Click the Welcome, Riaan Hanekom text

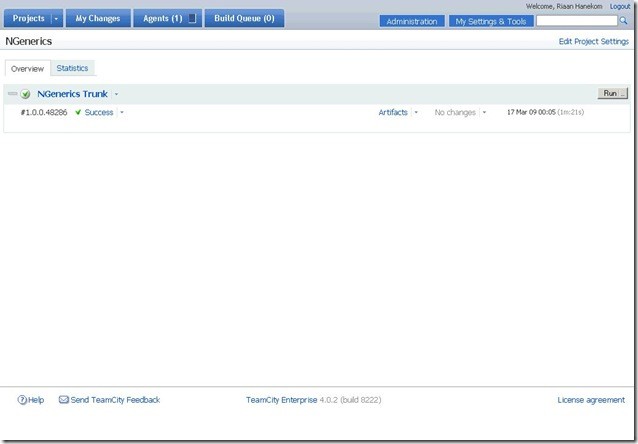tap(564, 7)
